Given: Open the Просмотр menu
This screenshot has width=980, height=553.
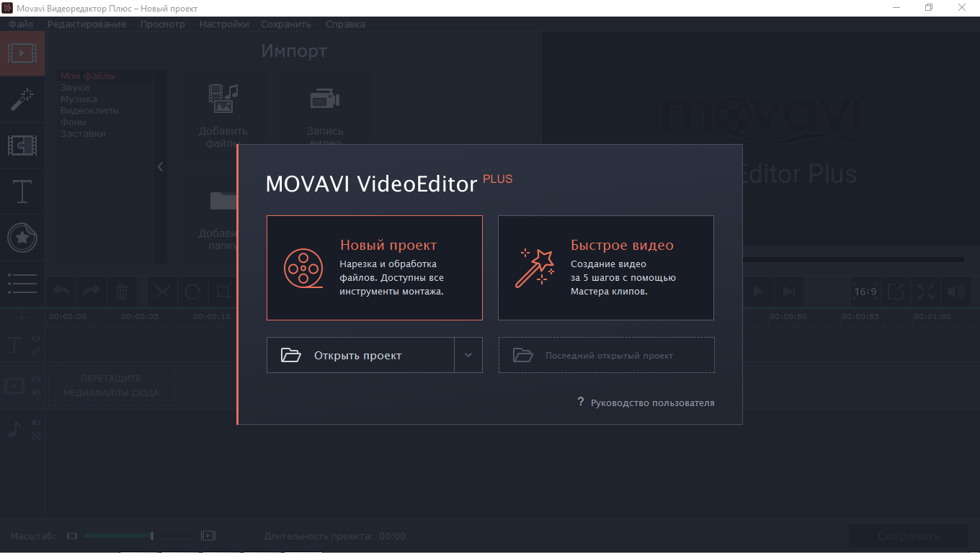Looking at the screenshot, I should [162, 24].
